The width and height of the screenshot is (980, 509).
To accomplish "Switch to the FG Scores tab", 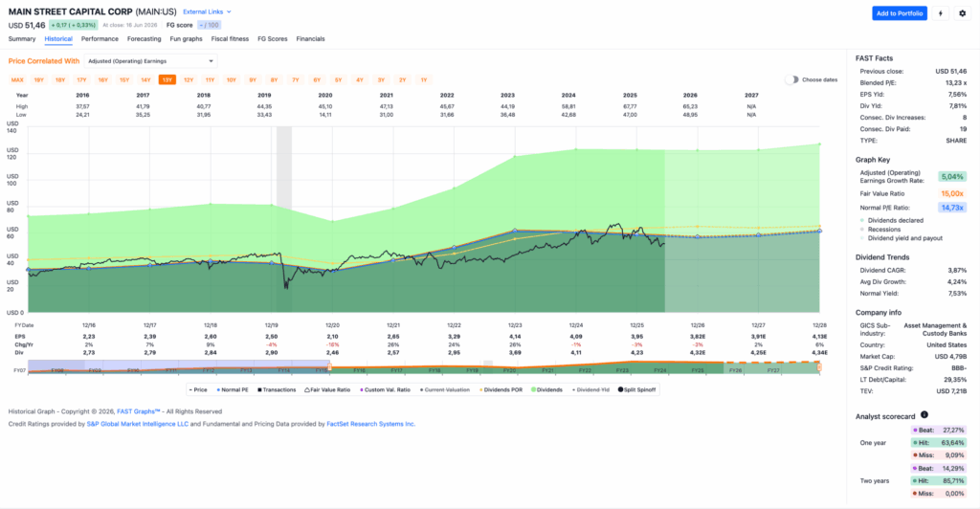I will click(273, 38).
